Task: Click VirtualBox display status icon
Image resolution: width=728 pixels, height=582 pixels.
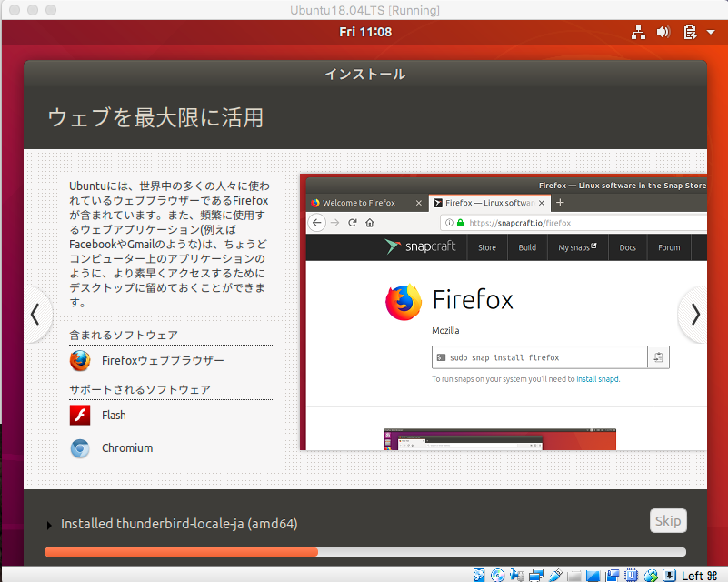Action: [593, 576]
